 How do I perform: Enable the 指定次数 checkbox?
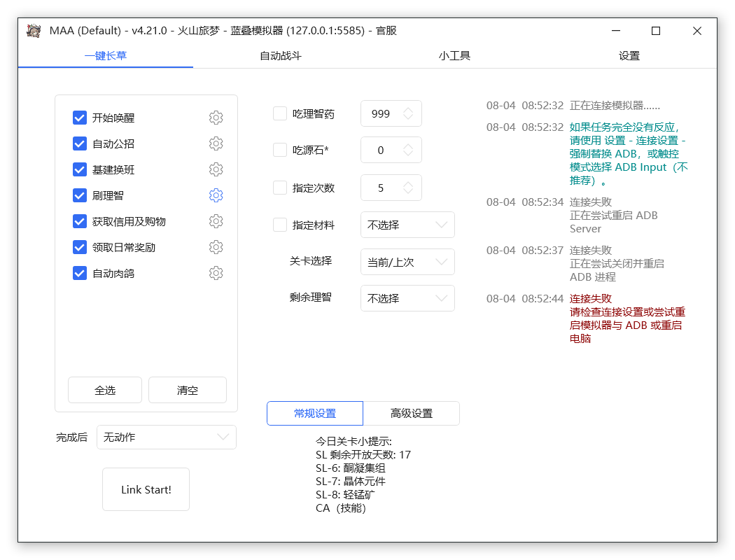(278, 188)
